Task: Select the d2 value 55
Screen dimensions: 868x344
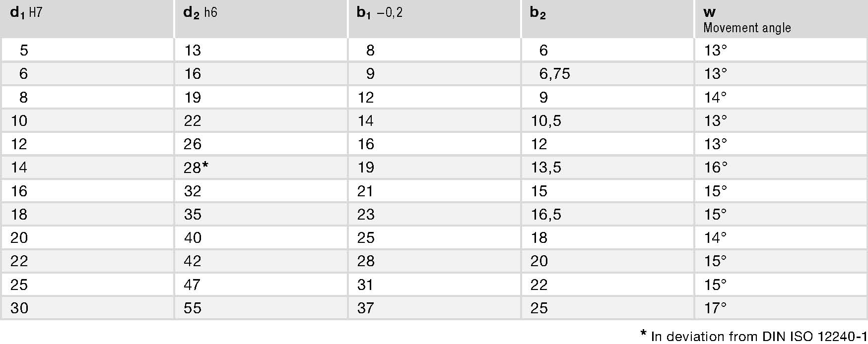Action: pyautogui.click(x=193, y=308)
